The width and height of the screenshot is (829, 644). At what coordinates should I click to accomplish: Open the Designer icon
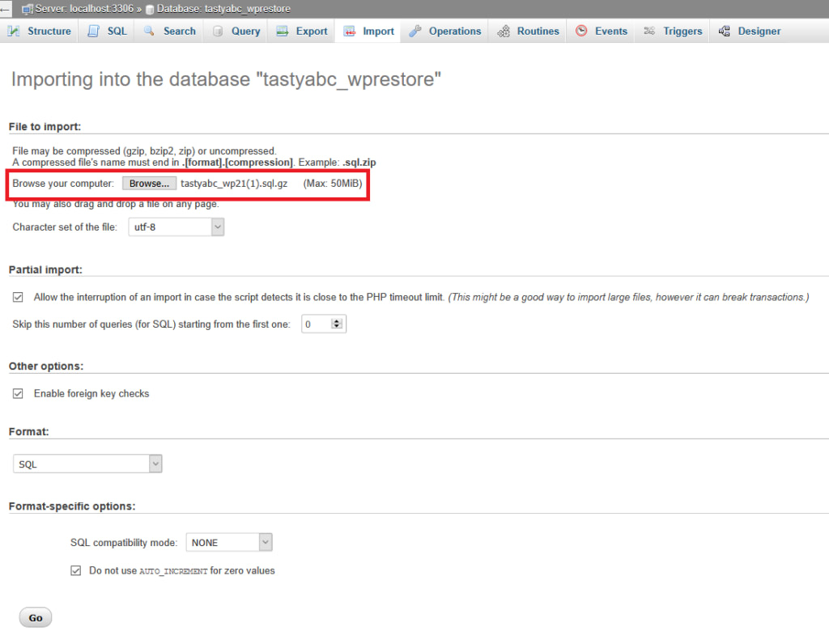pos(723,31)
